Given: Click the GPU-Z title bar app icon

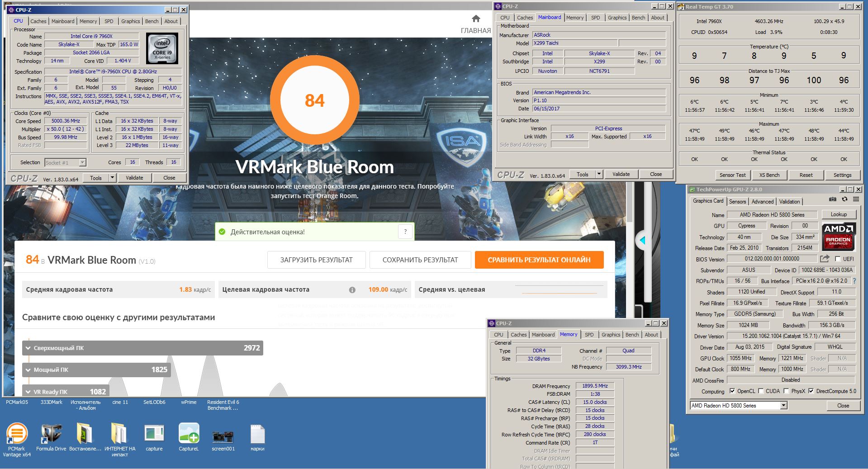Looking at the screenshot, I should coord(691,189).
